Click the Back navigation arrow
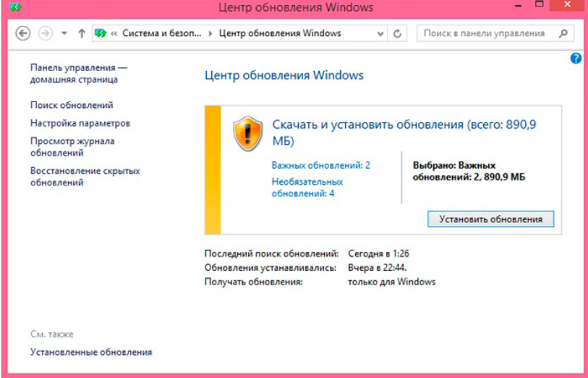 [23, 33]
